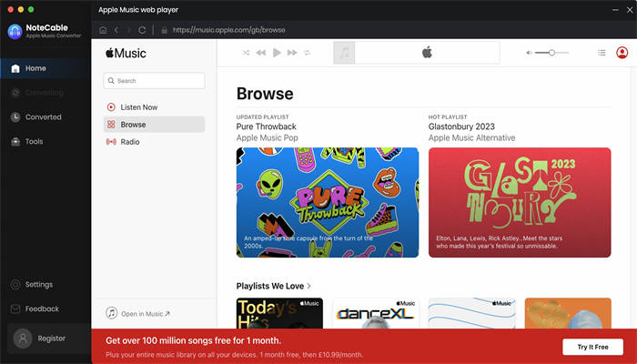Open the playback queue list icon
The height and width of the screenshot is (364, 637).
(602, 53)
